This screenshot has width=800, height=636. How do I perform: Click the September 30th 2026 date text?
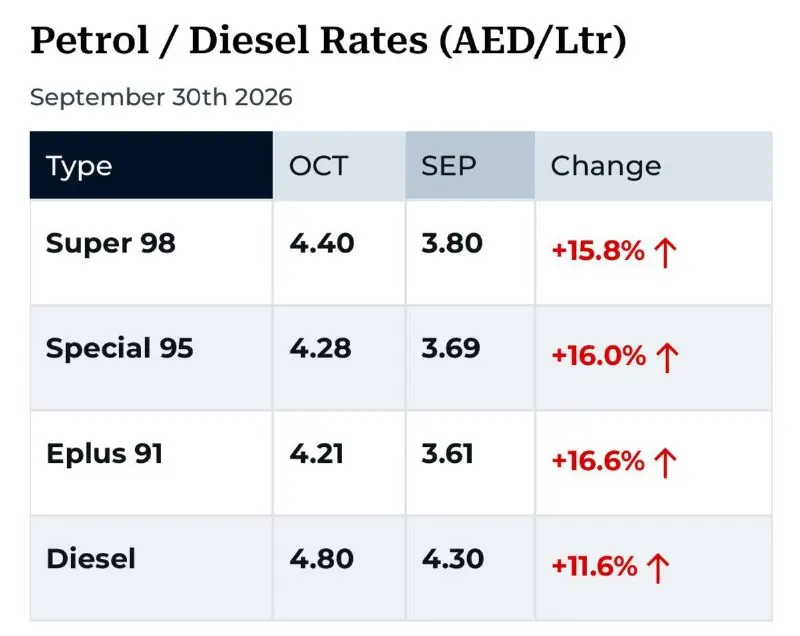161,97
